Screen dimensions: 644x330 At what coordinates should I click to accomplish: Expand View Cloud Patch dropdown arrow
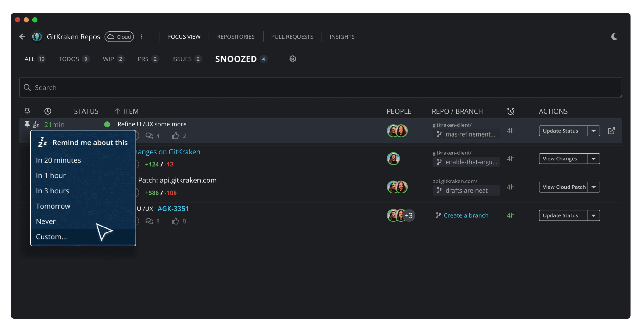tap(594, 187)
